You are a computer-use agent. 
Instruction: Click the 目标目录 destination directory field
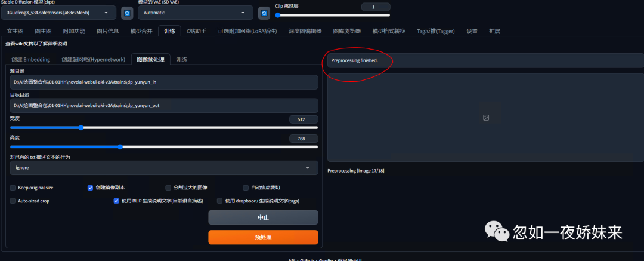(164, 105)
